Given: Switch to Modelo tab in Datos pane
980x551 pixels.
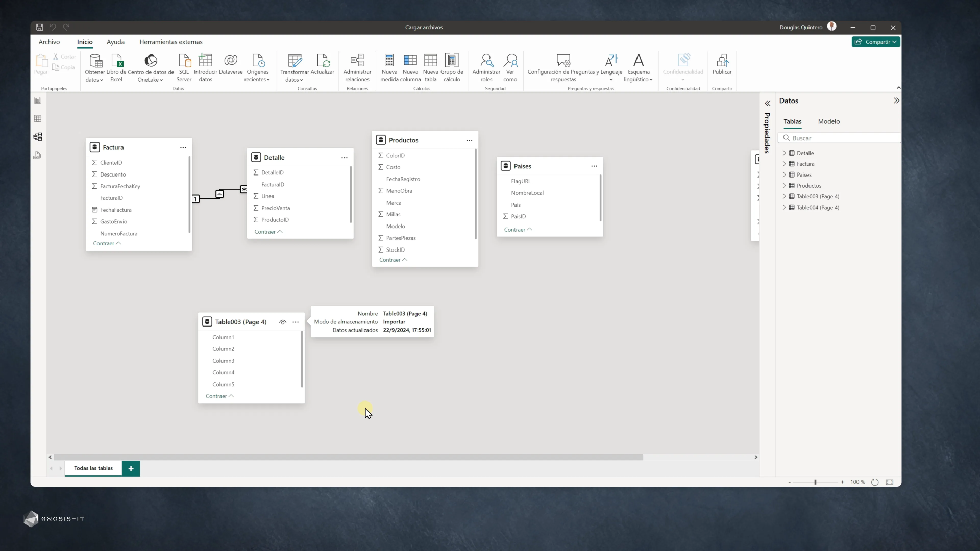Looking at the screenshot, I should 828,121.
